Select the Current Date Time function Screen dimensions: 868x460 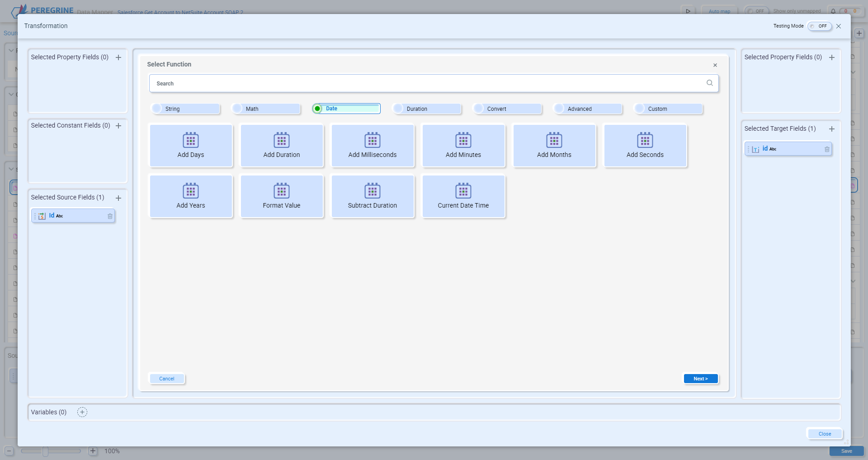pyautogui.click(x=463, y=196)
